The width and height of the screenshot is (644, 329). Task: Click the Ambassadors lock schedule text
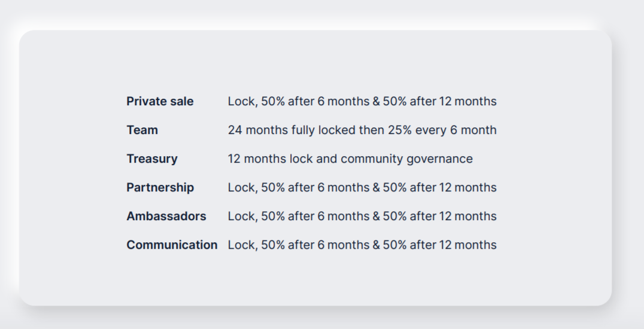(x=362, y=216)
